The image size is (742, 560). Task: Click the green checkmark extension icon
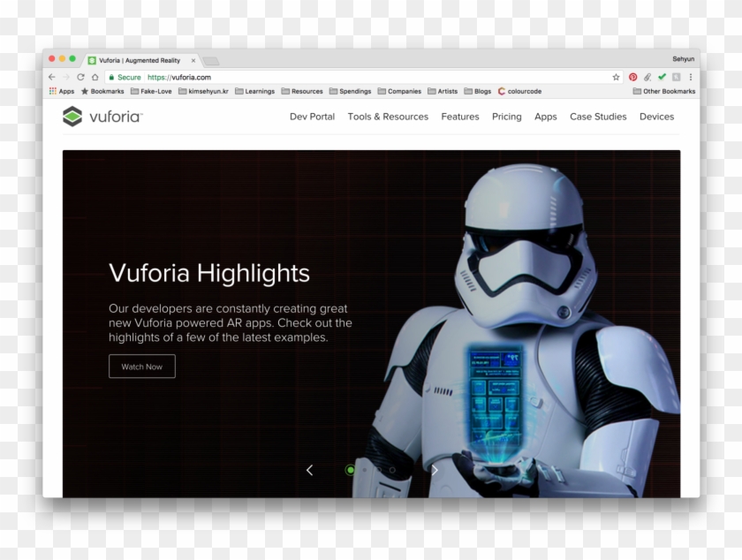(663, 77)
